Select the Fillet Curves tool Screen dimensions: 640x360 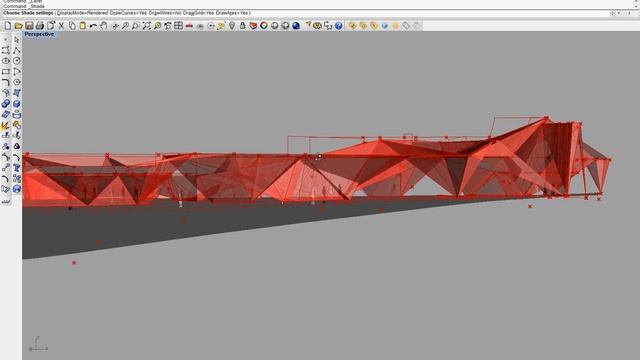click(6, 82)
